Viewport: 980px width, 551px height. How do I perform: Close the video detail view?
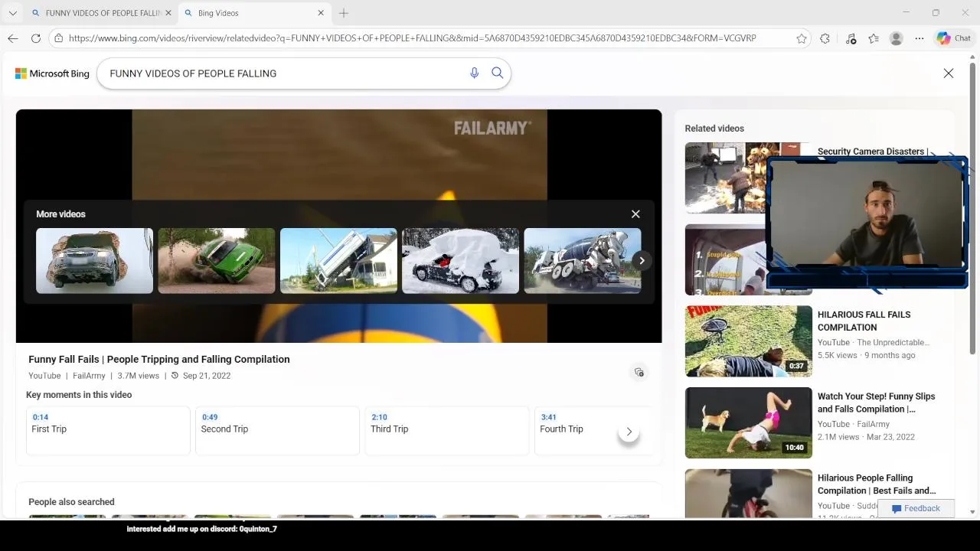click(949, 73)
